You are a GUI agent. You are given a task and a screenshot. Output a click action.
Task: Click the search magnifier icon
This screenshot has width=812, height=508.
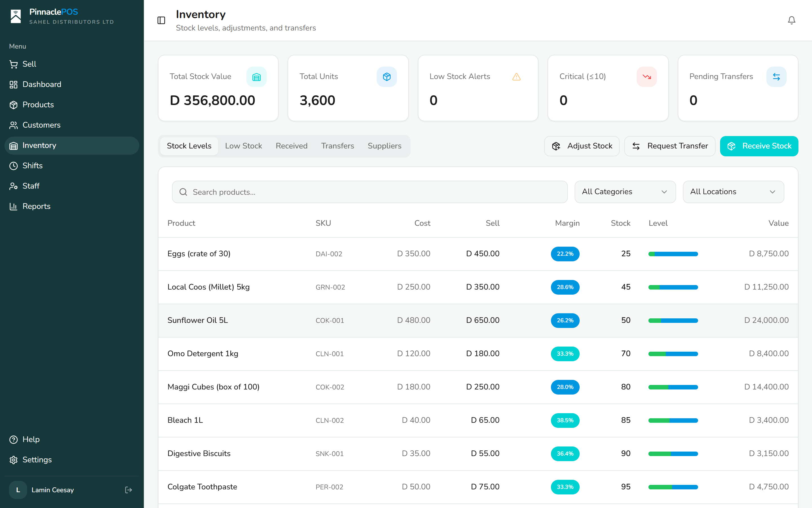[183, 192]
